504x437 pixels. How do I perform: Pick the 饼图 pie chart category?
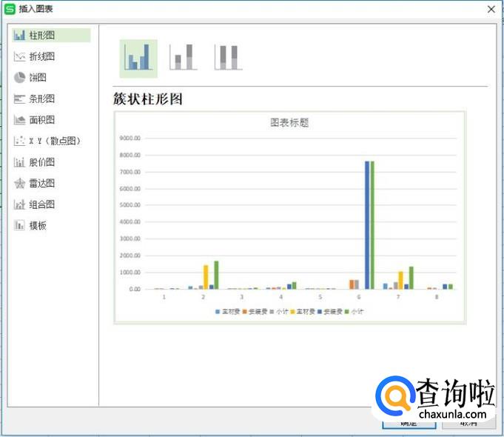(30, 77)
